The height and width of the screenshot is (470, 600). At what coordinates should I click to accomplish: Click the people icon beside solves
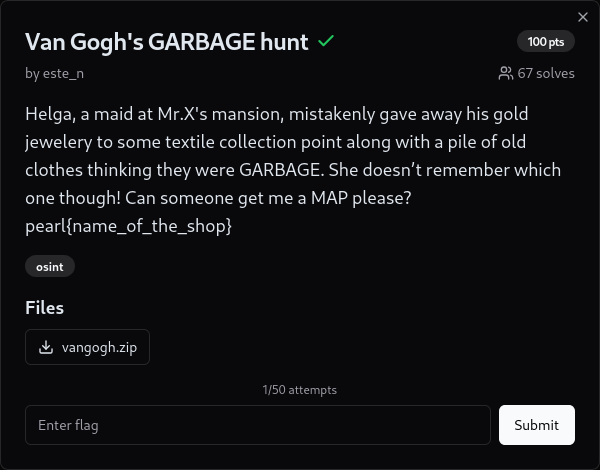[x=505, y=73]
